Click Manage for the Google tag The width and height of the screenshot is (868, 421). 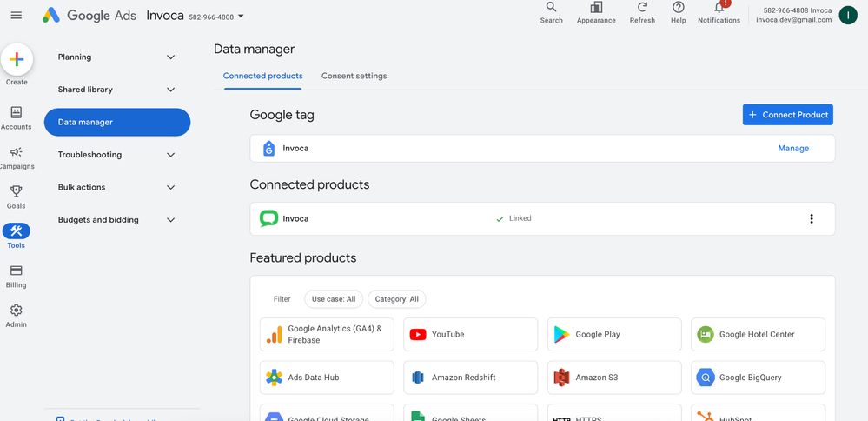click(x=793, y=149)
